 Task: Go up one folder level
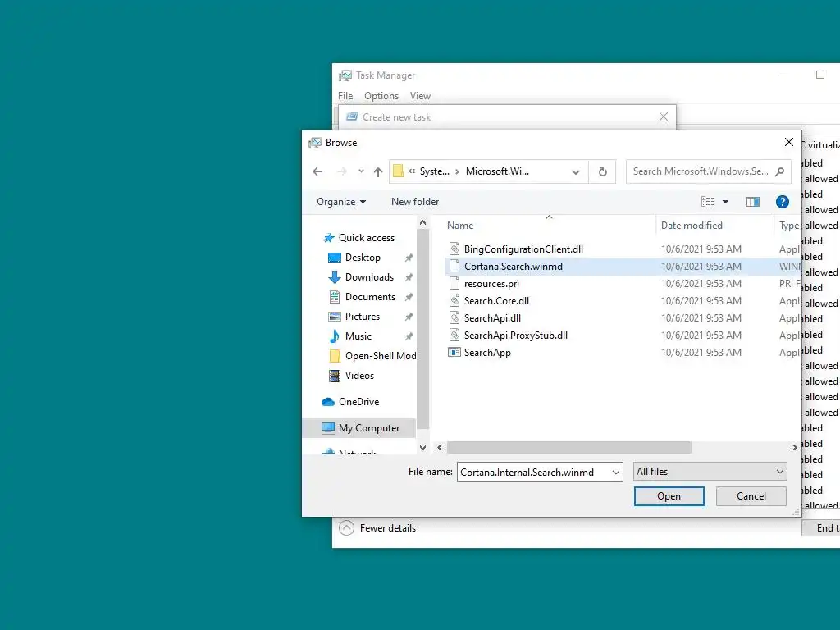(x=378, y=171)
